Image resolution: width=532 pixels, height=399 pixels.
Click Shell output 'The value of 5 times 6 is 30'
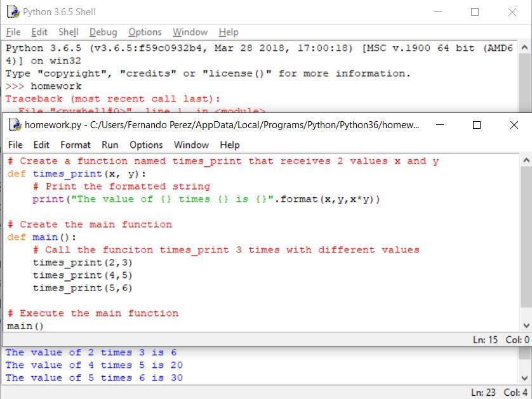[94, 377]
